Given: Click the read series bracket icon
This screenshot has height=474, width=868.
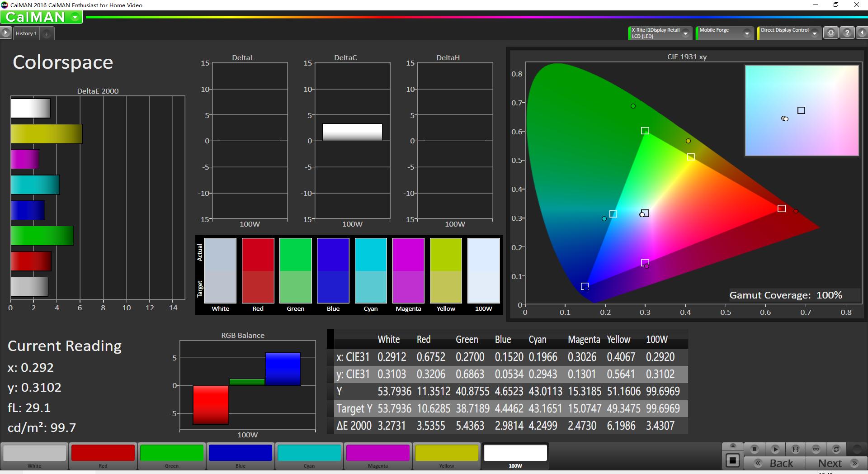Looking at the screenshot, I should pos(795,449).
